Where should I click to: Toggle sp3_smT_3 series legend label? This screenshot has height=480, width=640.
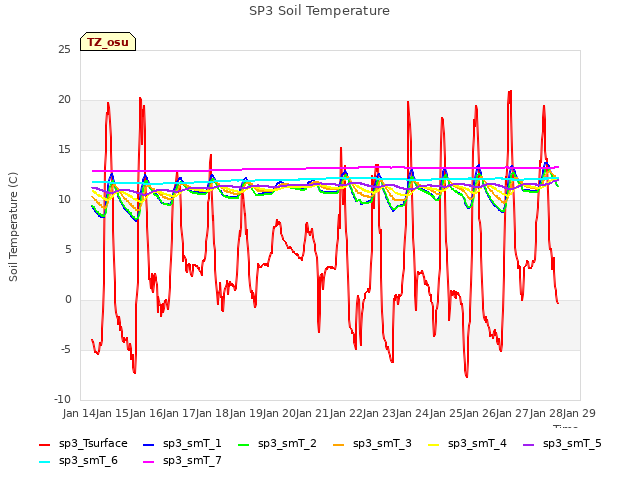[x=382, y=444]
